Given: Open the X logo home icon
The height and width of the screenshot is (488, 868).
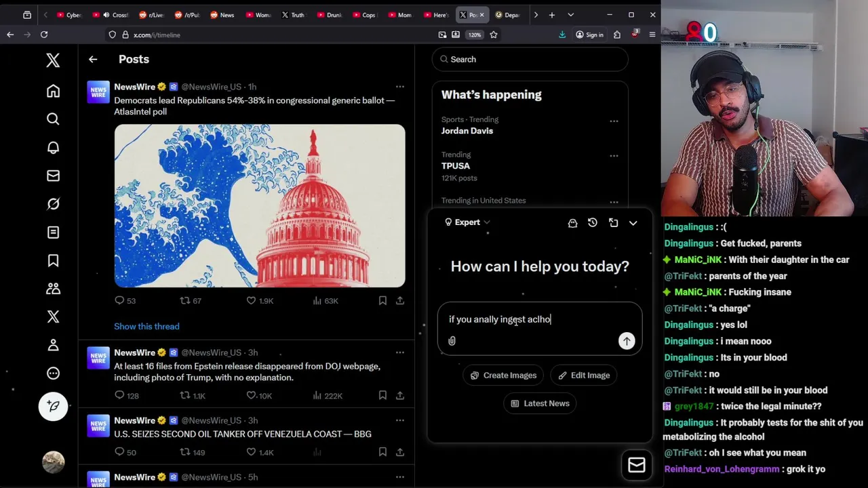Looking at the screenshot, I should click(53, 60).
